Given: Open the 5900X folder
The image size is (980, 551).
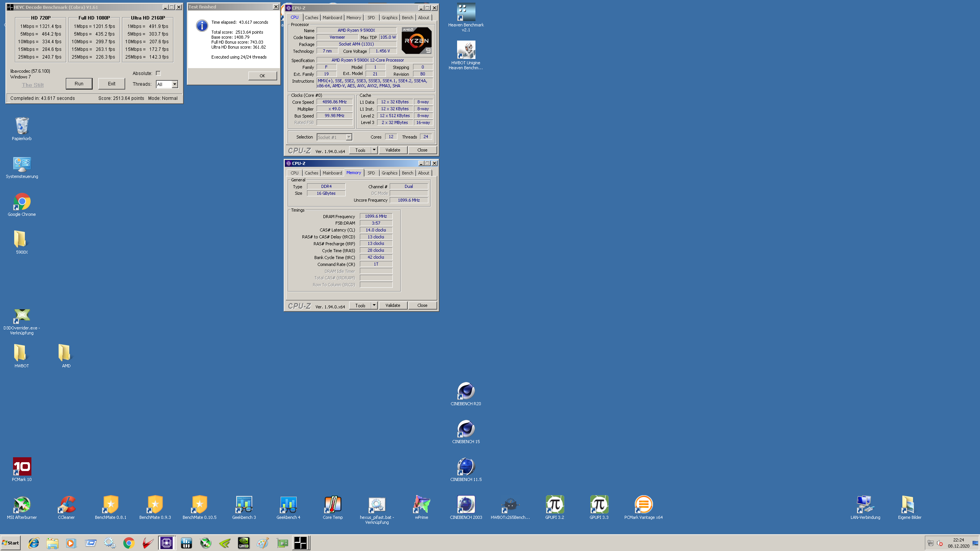Looking at the screenshot, I should click(22, 242).
